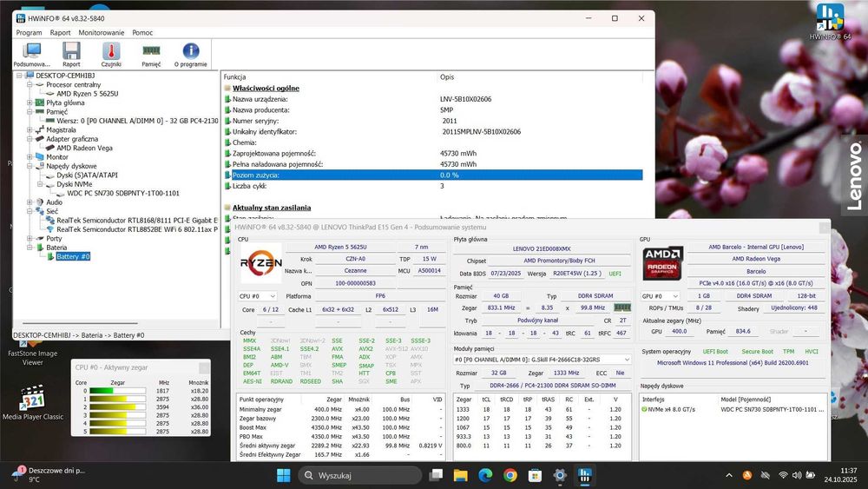The height and width of the screenshot is (489, 868).
Task: Close the Podsumowanie systemu window
Action: (825, 227)
